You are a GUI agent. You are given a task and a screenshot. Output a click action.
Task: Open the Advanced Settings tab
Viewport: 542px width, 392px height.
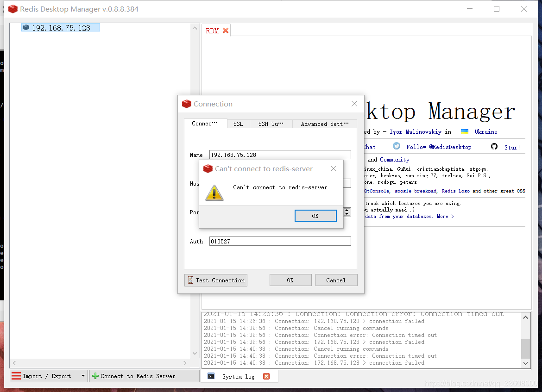(x=325, y=124)
